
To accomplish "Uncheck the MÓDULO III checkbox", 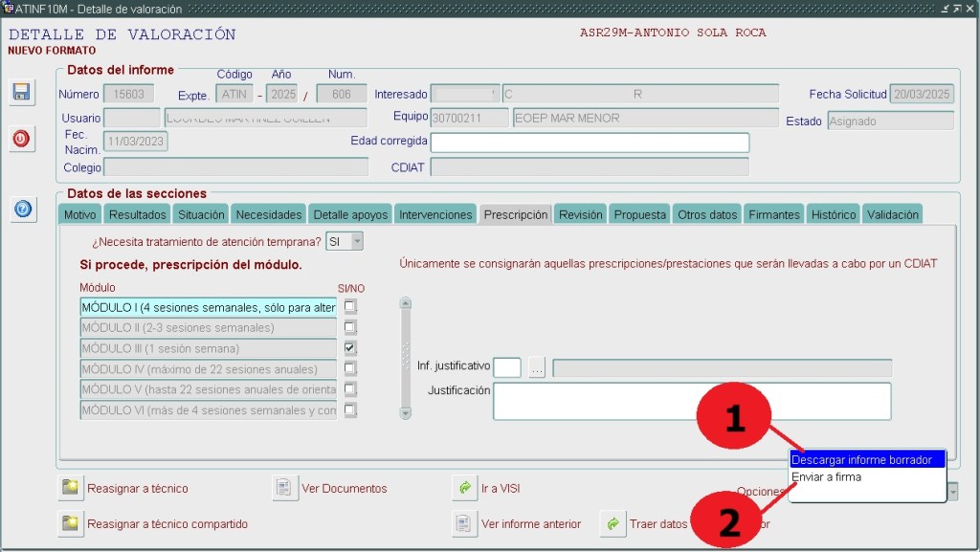I will [x=350, y=348].
